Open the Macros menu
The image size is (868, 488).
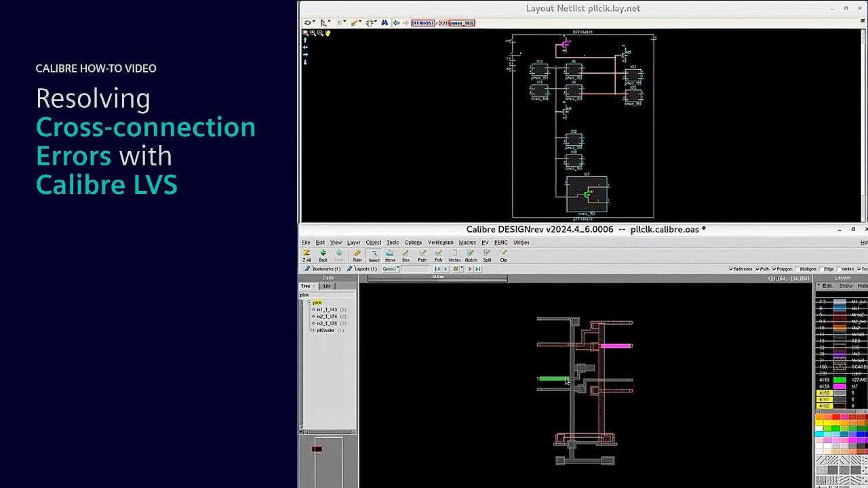pyautogui.click(x=467, y=243)
